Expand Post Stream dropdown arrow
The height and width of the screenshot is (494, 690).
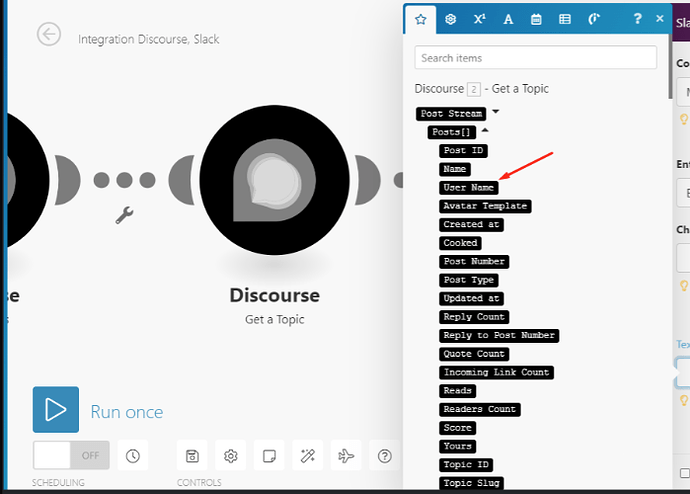pos(495,112)
